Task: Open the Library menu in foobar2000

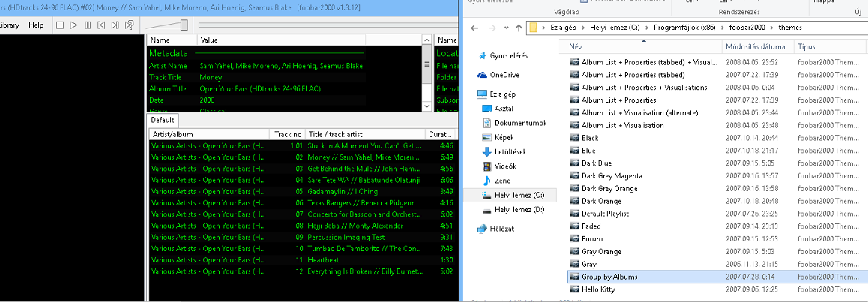Action: 10,25
